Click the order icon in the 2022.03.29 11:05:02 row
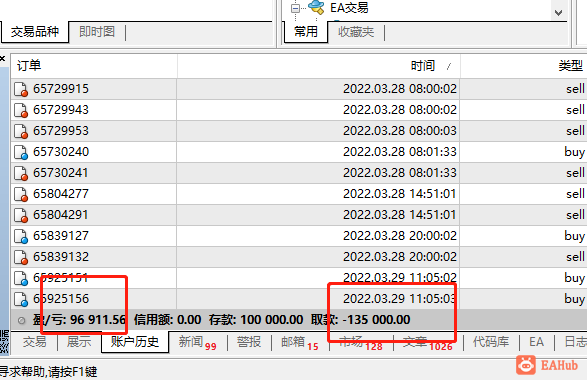Viewport: 587px width, 380px height. coord(21,278)
